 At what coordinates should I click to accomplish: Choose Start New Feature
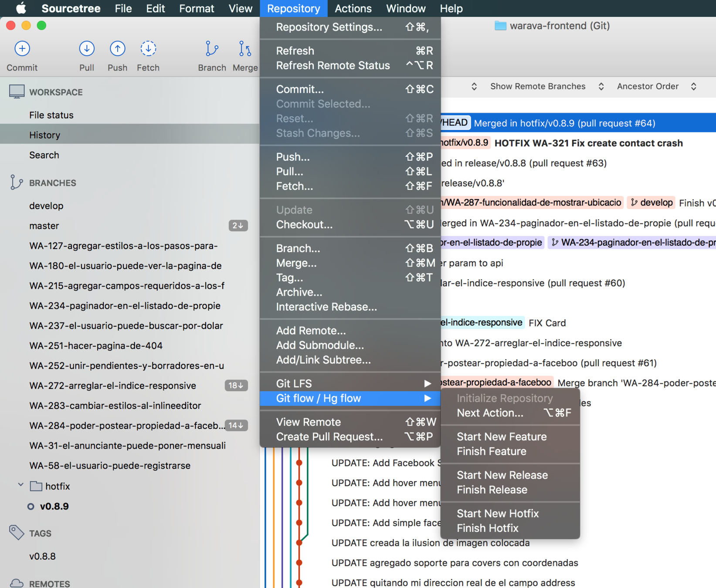point(510,437)
